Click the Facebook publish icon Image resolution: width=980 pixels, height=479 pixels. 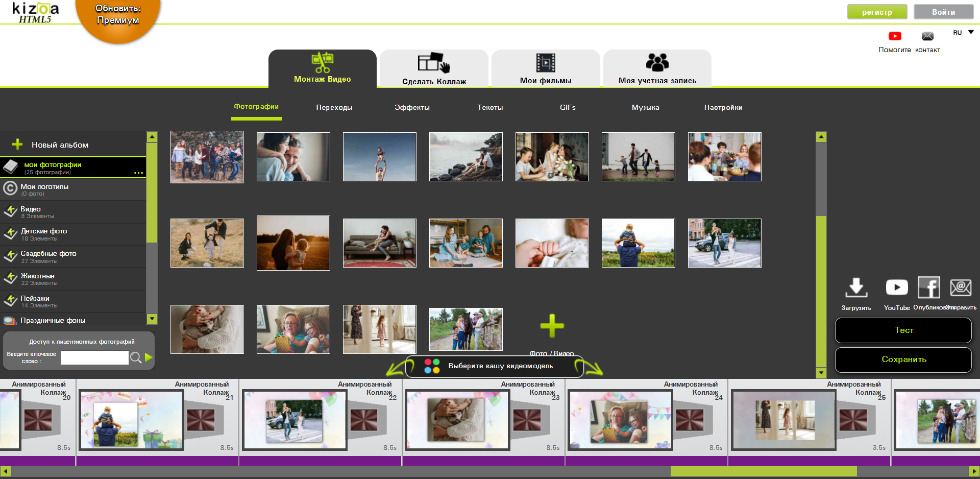coord(929,288)
